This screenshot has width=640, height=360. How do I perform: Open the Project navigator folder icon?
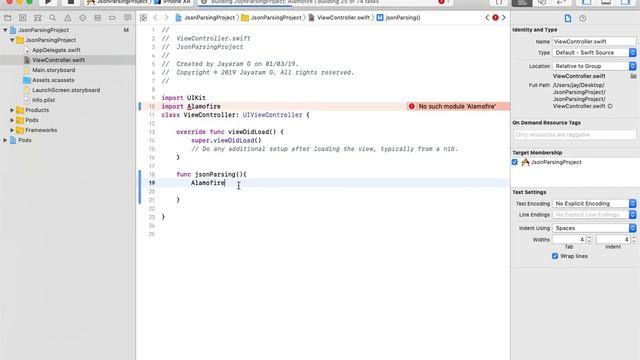(x=7, y=18)
